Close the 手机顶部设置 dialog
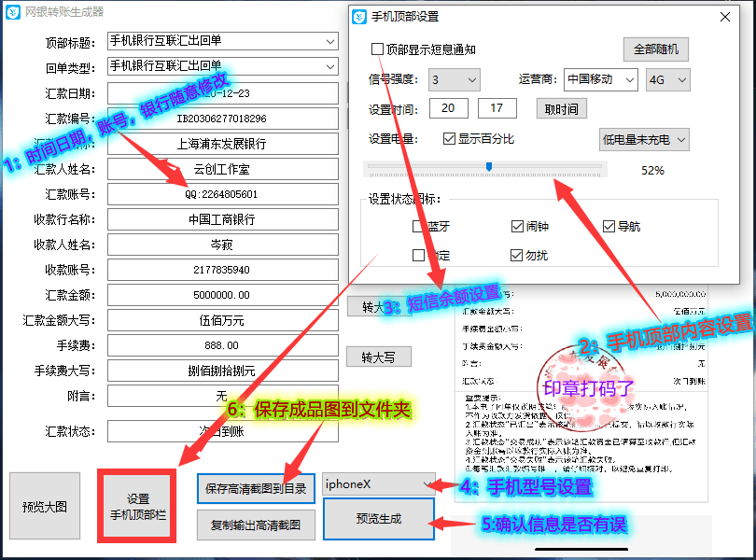This screenshot has width=756, height=560. click(724, 17)
